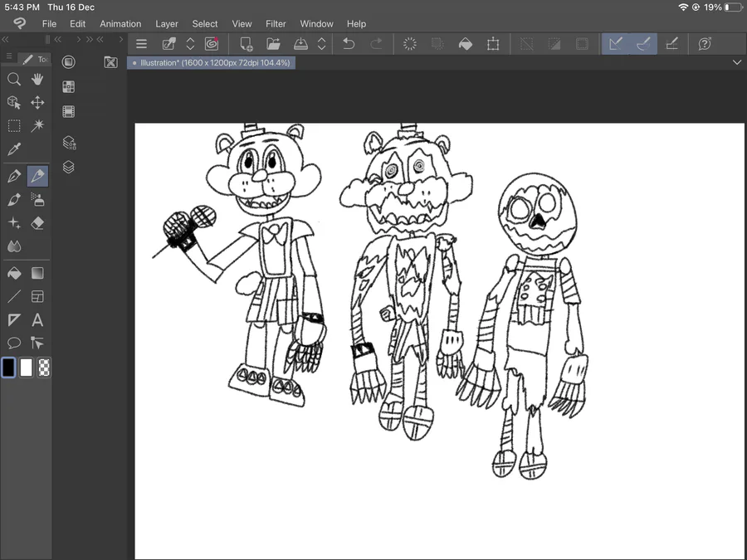Open the Edit menu

click(x=78, y=24)
